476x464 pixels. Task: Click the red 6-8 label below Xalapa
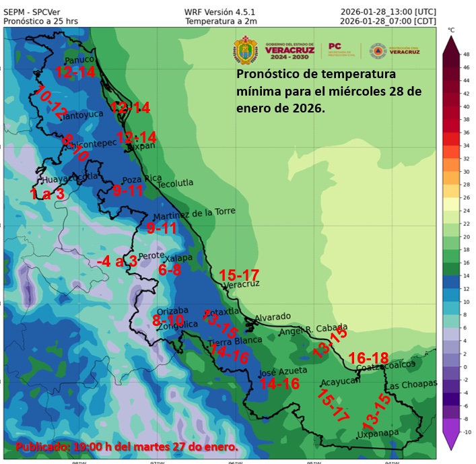click(x=170, y=270)
